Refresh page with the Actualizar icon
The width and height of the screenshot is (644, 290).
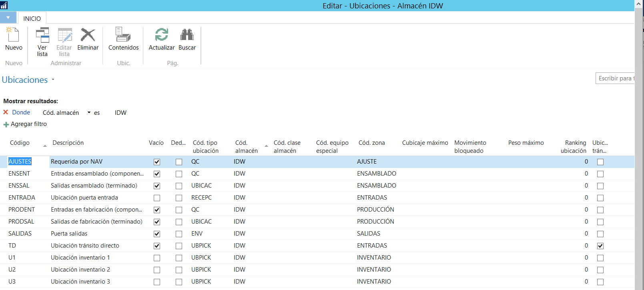162,35
